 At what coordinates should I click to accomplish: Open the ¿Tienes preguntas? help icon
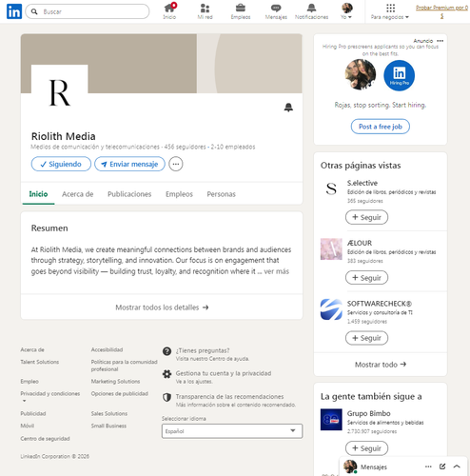coord(166,351)
